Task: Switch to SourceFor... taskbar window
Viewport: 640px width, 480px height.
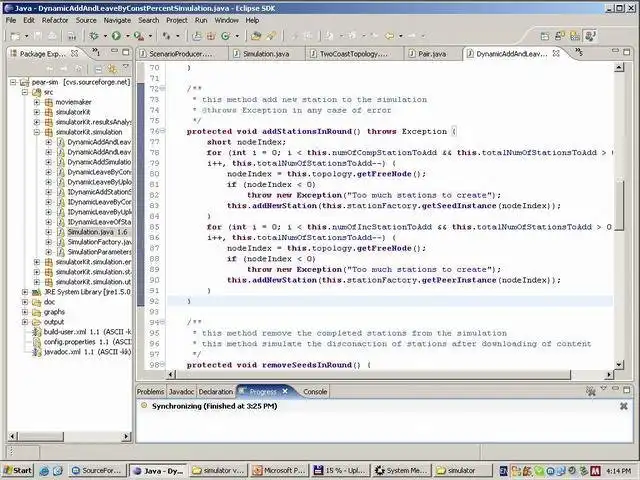Action: [x=97, y=471]
